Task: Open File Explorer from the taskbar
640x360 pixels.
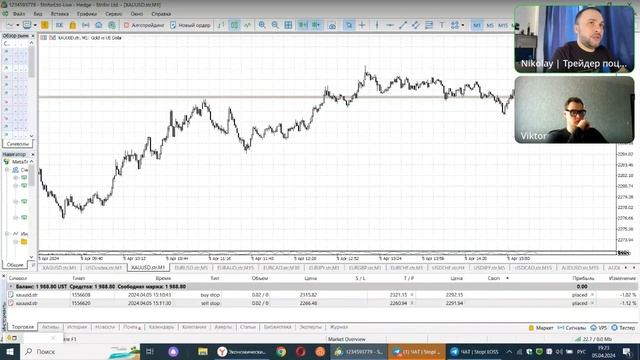Action: tap(203, 351)
